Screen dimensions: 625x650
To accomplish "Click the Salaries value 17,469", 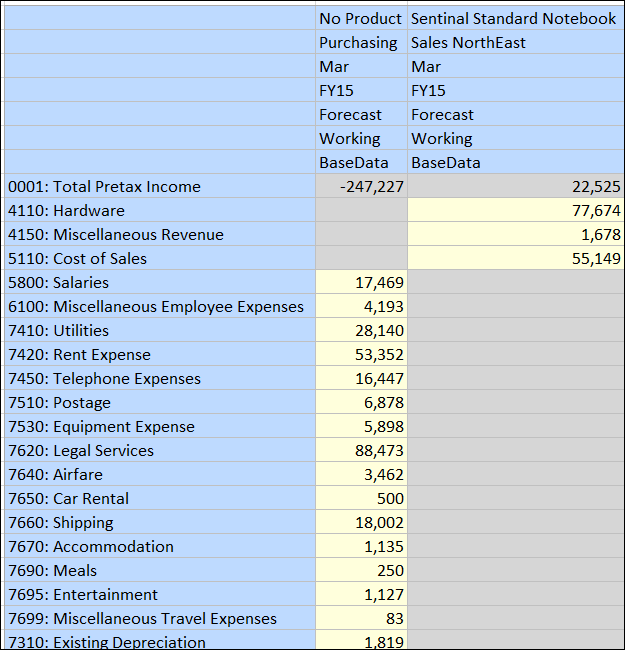I will (361, 283).
